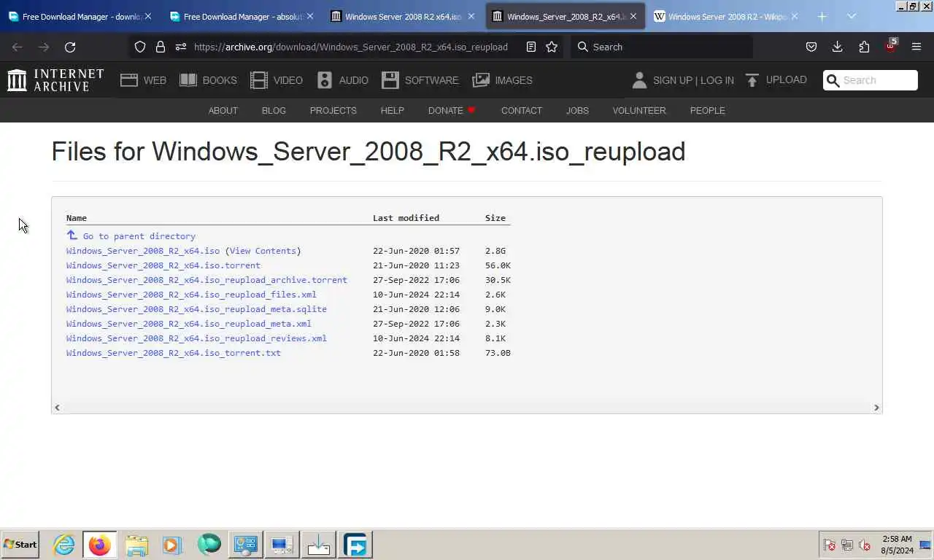This screenshot has height=560, width=934.
Task: Download the reupload_meta.sqlite file
Action: (196, 309)
